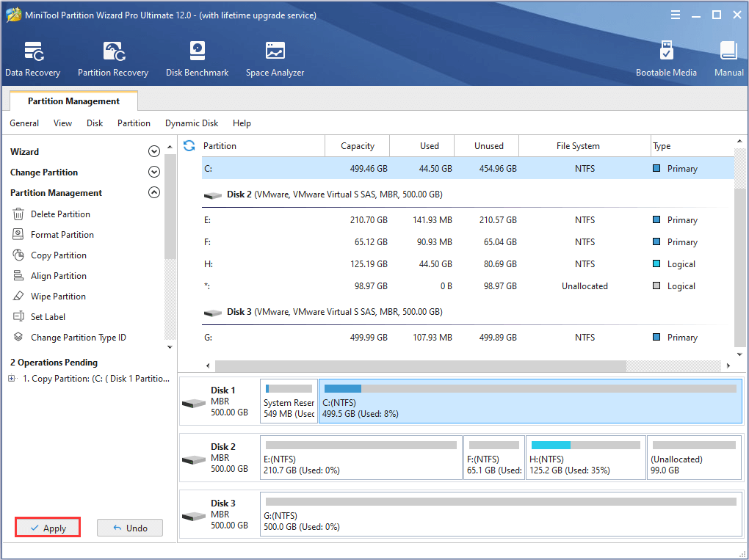Open the View menu

[x=62, y=123]
